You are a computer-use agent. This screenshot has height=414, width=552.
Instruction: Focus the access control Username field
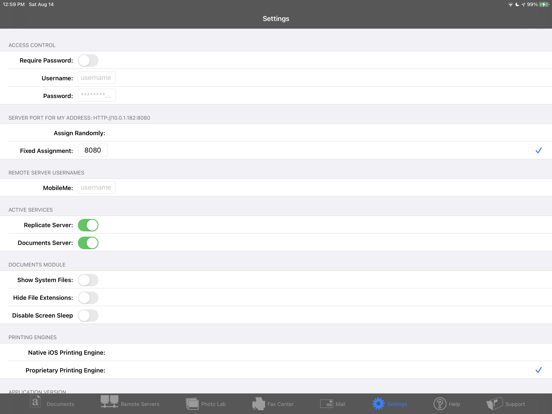point(96,78)
